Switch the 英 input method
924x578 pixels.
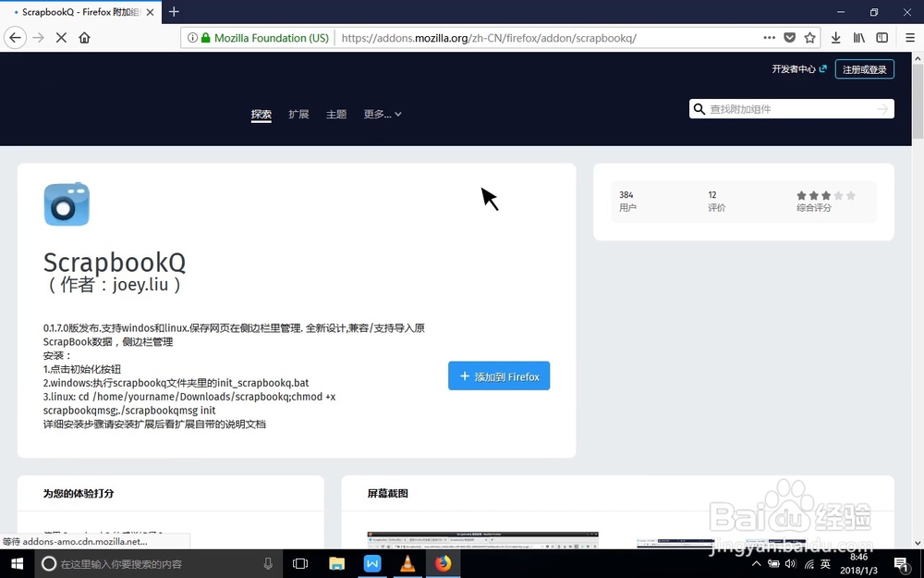click(825, 564)
